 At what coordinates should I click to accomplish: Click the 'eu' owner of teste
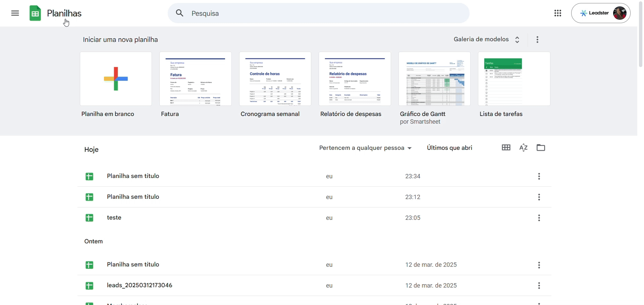(329, 218)
